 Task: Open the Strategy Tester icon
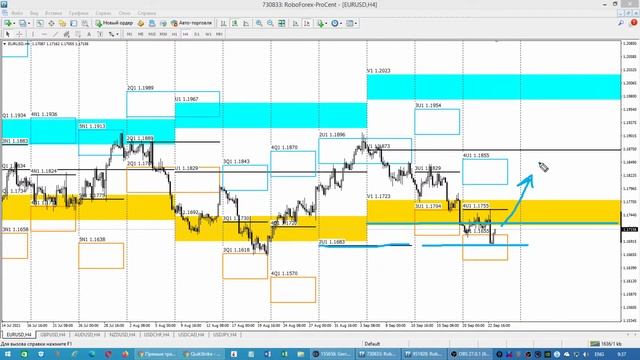click(x=85, y=23)
